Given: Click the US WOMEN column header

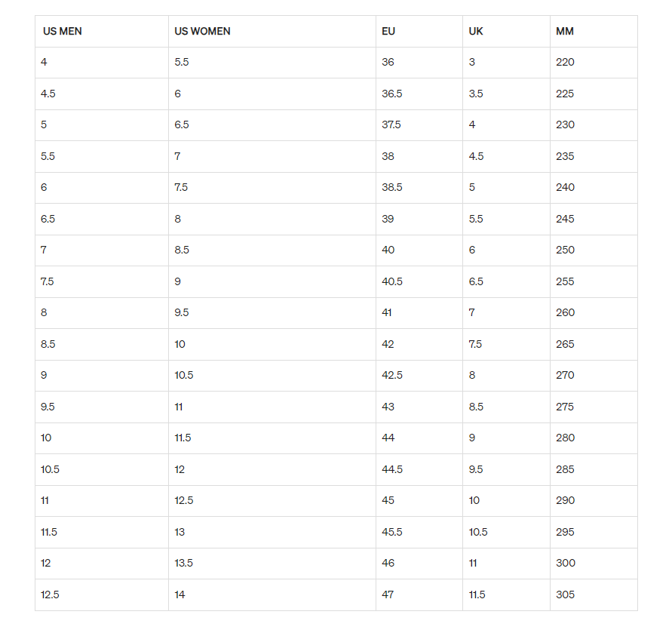Looking at the screenshot, I should point(202,32).
